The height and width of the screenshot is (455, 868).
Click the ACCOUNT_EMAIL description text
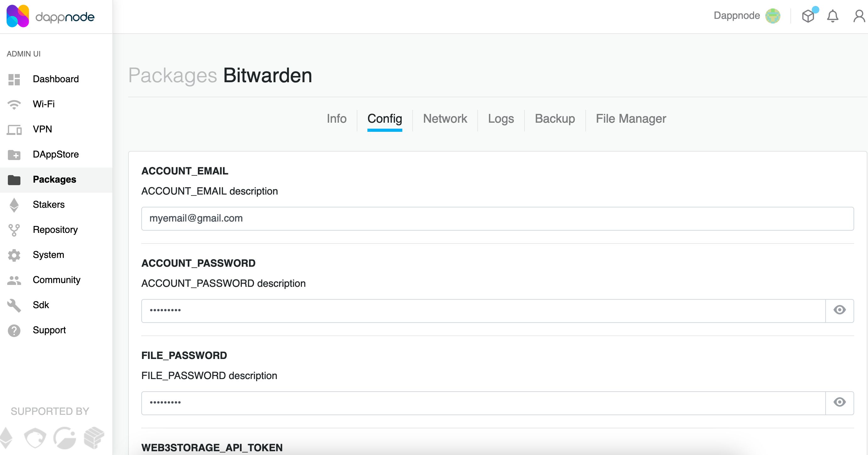[x=209, y=191]
